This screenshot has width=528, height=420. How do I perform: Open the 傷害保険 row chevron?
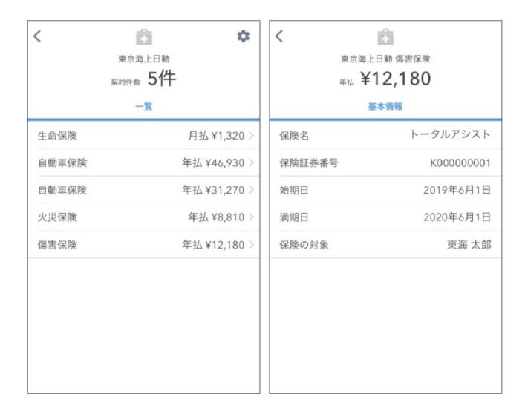click(251, 245)
